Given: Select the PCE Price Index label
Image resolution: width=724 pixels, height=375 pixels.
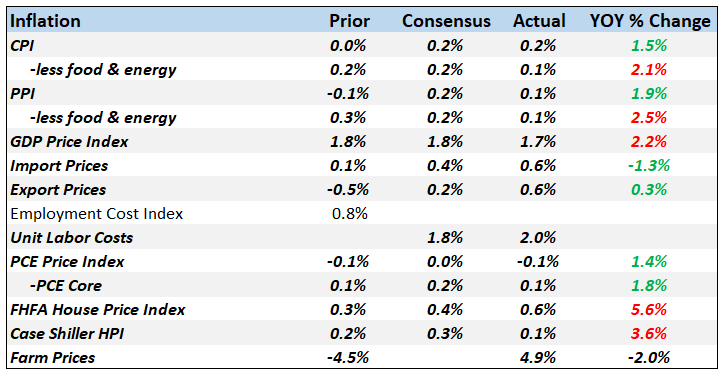Looking at the screenshot, I should pos(67,261).
